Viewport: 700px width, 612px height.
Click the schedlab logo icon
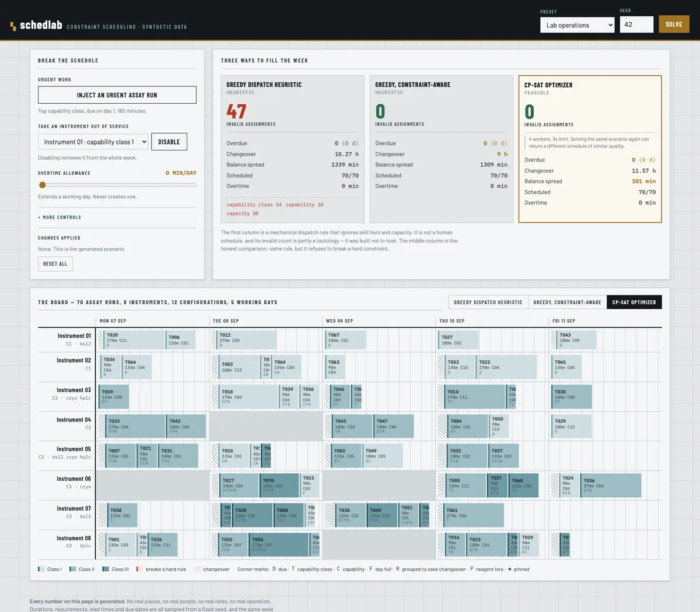point(13,26)
